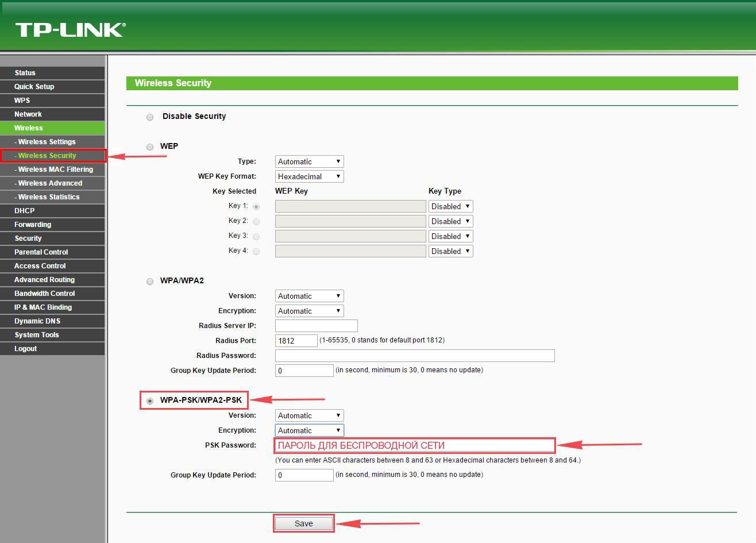Viewport: 756px width, 543px height.
Task: Open the Network menu
Action: click(x=52, y=114)
